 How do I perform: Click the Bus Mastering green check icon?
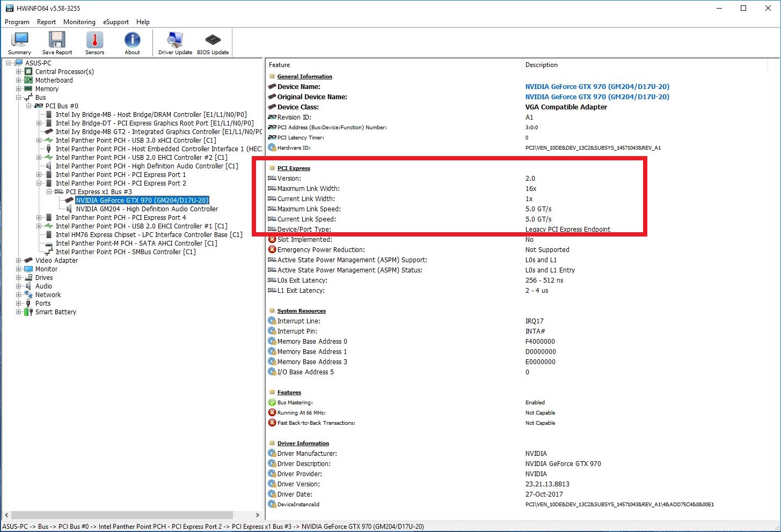coord(272,402)
